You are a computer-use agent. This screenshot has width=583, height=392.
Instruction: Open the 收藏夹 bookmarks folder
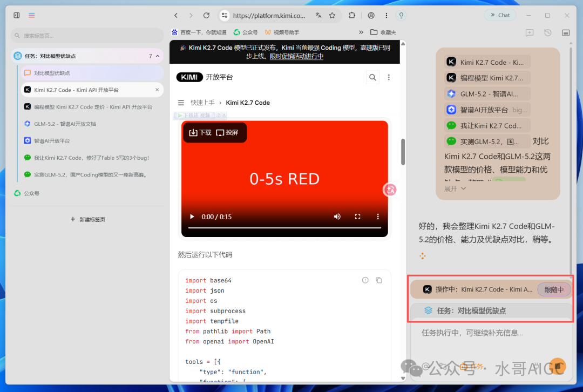[383, 32]
